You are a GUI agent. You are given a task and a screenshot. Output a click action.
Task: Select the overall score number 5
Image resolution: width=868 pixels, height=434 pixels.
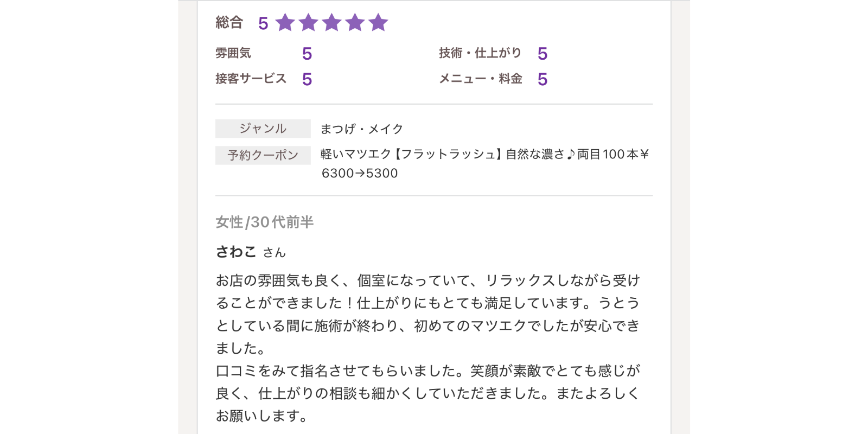[x=263, y=23]
